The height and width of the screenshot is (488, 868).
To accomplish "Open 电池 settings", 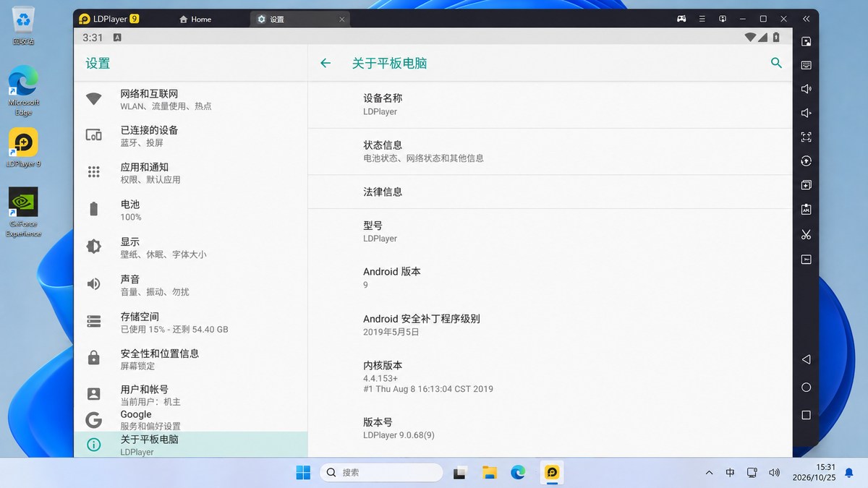I will click(191, 210).
